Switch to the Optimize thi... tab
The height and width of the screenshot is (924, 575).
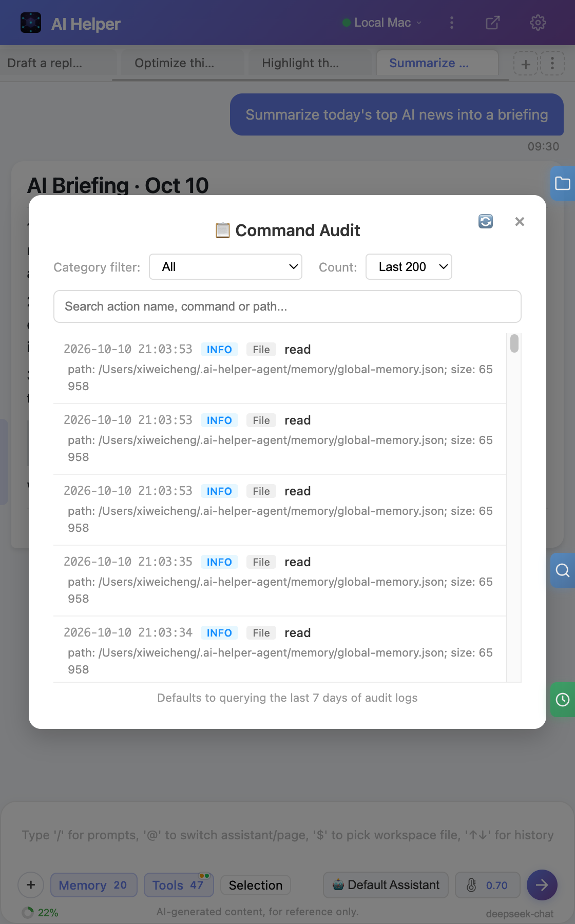(182, 64)
